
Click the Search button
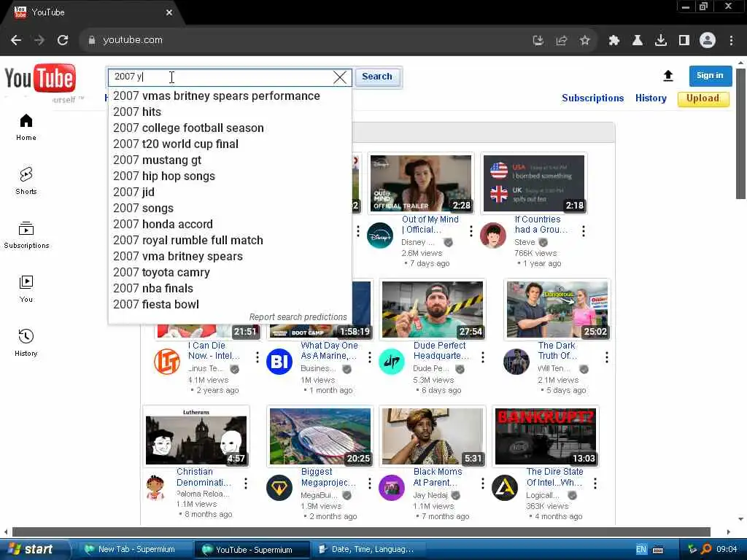377,77
